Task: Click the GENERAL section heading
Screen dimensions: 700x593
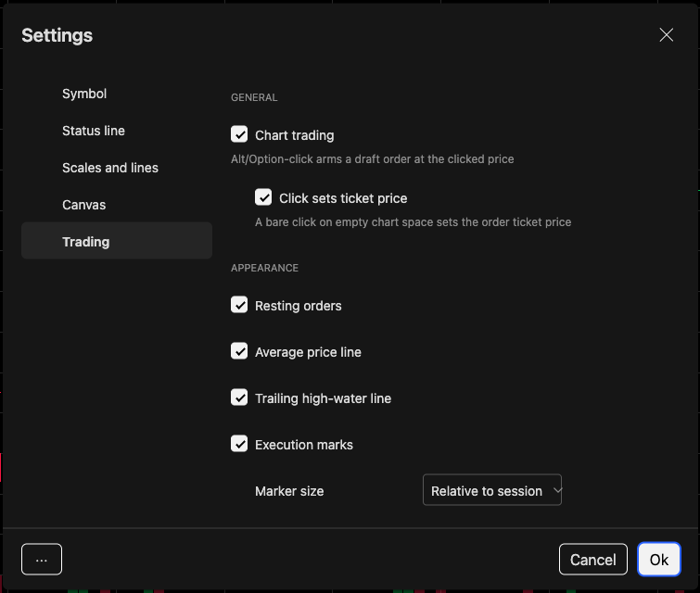Action: point(254,97)
